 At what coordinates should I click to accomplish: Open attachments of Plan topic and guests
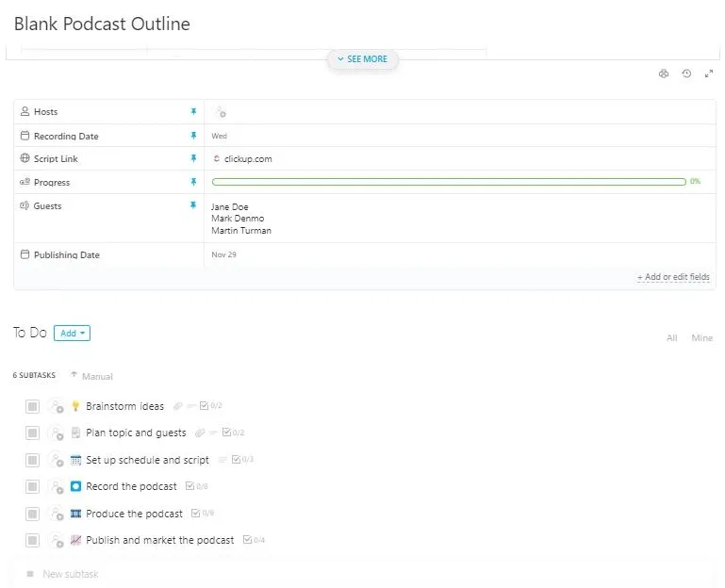point(200,433)
